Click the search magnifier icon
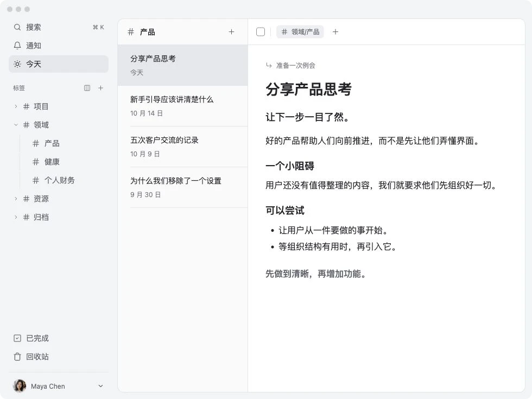532x399 pixels. 17,27
